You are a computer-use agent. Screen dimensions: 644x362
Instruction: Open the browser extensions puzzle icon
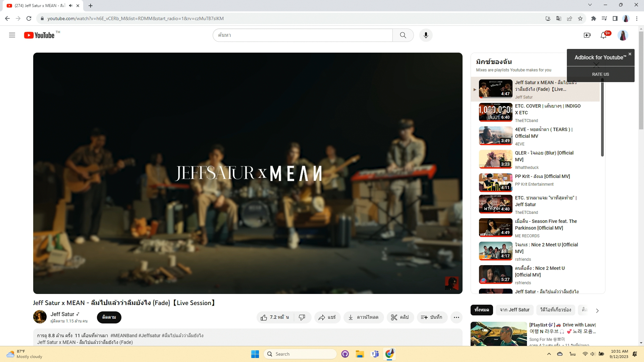coord(593,18)
